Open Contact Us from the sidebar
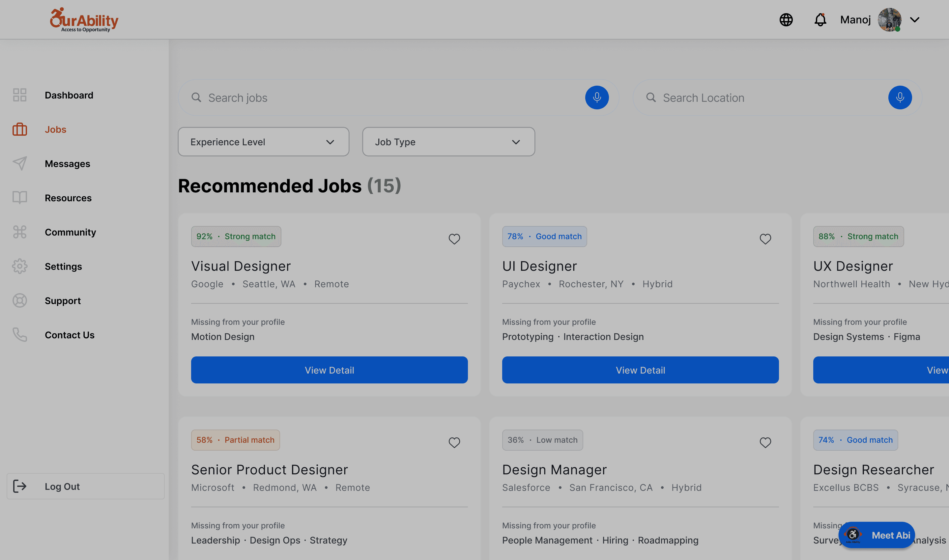 point(70,335)
